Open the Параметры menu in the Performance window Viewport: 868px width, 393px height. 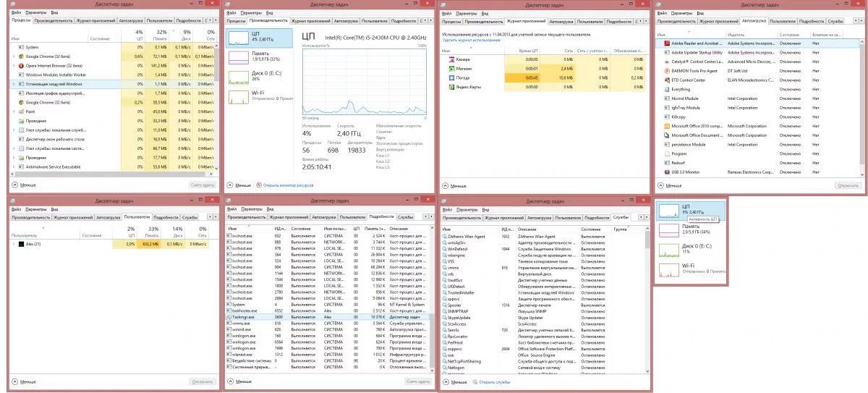[x=252, y=13]
